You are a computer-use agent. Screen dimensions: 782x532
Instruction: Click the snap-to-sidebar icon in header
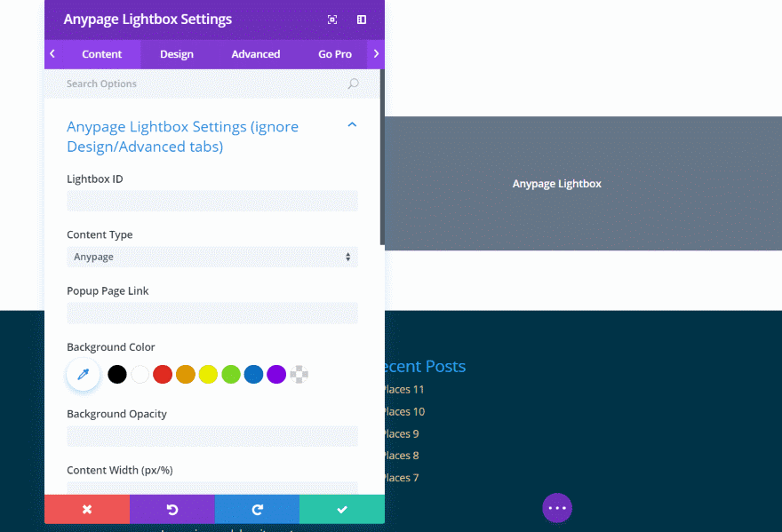click(362, 20)
